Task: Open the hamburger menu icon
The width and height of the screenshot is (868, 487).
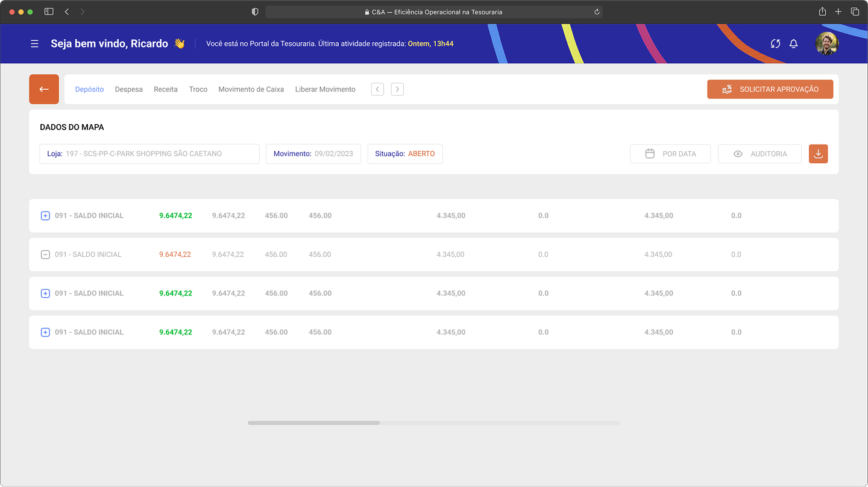Action: tap(34, 43)
